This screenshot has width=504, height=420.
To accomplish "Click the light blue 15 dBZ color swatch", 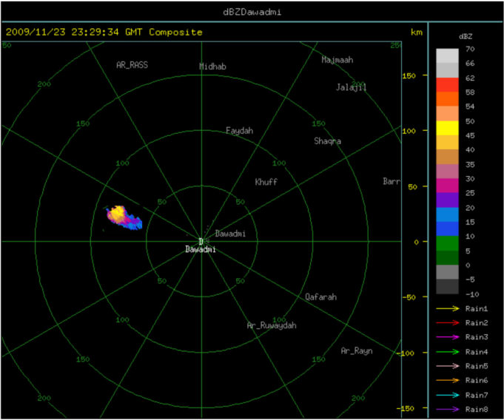I will (447, 214).
